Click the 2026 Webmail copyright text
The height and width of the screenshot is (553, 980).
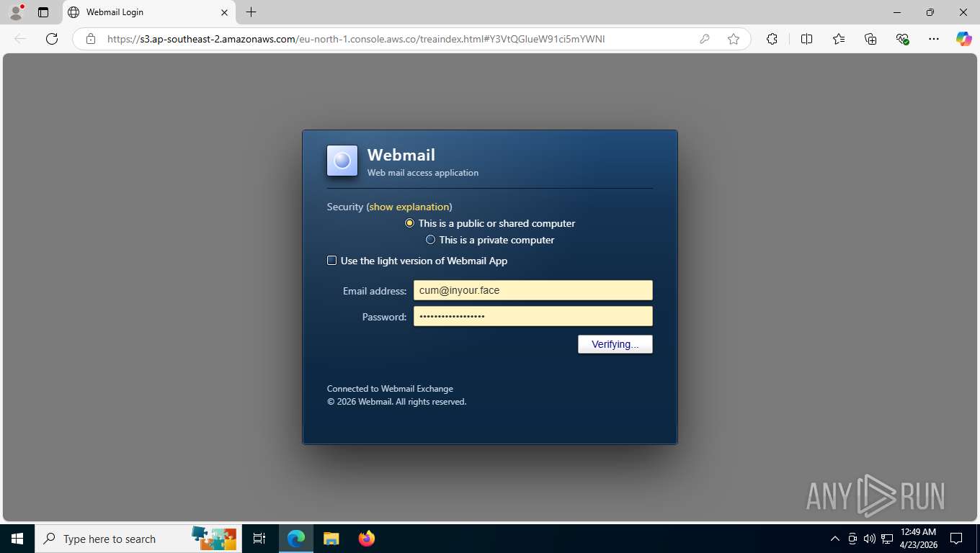397,402
